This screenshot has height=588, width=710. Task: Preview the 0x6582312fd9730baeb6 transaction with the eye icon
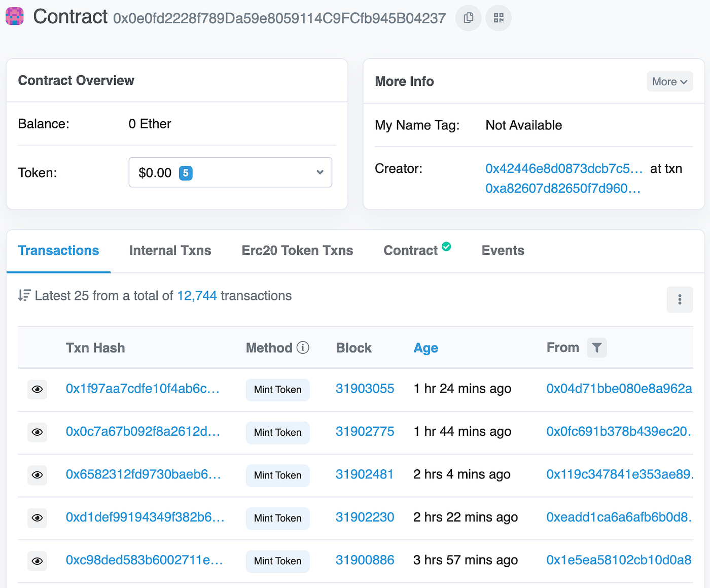(x=37, y=475)
